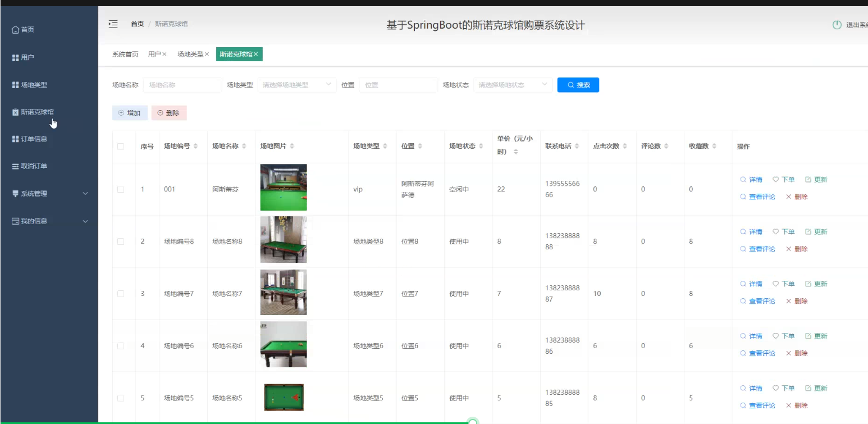Switch to the 系统首页 tab
The width and height of the screenshot is (868, 424).
[x=125, y=54]
